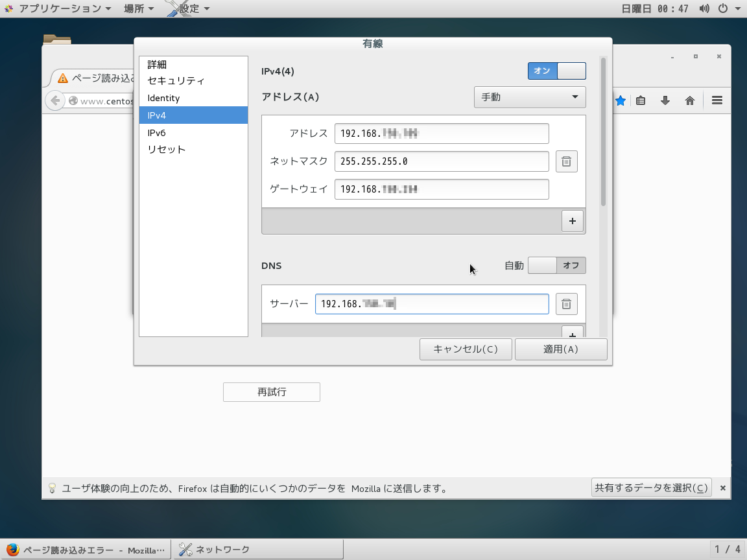
Task: Click キャンセル(C) button
Action: pos(466,349)
